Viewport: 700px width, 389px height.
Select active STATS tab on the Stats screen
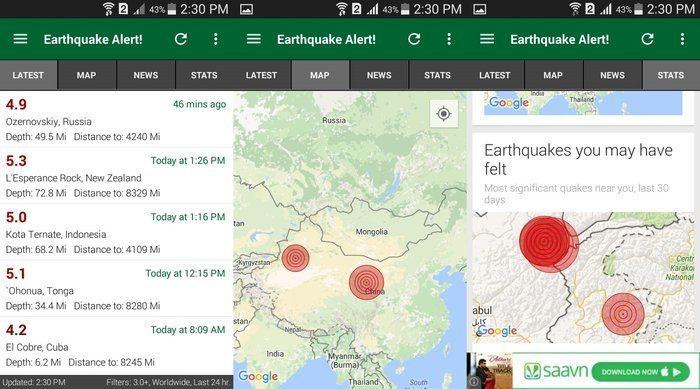point(671,75)
